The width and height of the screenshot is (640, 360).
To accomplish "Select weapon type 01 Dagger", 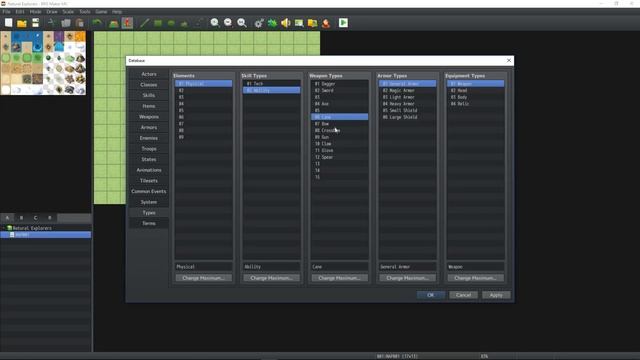I will (x=339, y=84).
